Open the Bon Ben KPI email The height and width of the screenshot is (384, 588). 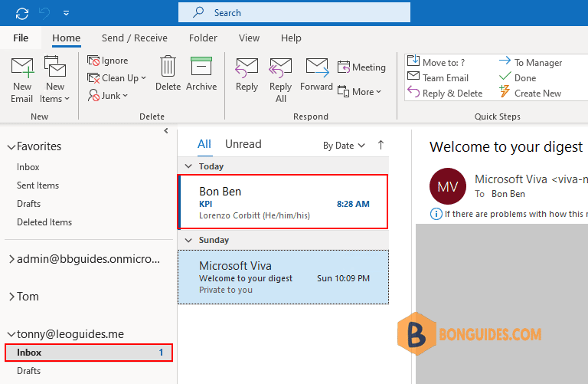coord(283,202)
